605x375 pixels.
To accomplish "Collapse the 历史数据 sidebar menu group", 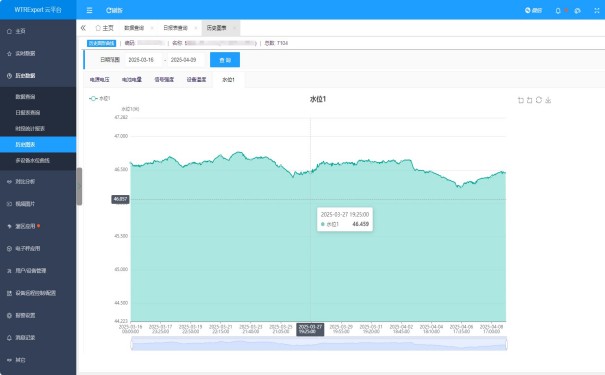I will click(38, 76).
